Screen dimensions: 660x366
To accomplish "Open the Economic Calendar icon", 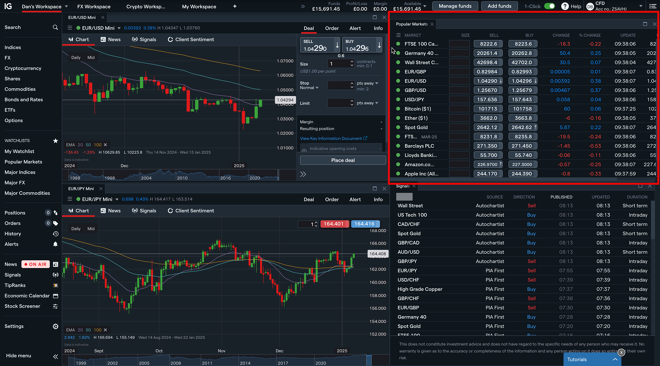I will point(55,296).
